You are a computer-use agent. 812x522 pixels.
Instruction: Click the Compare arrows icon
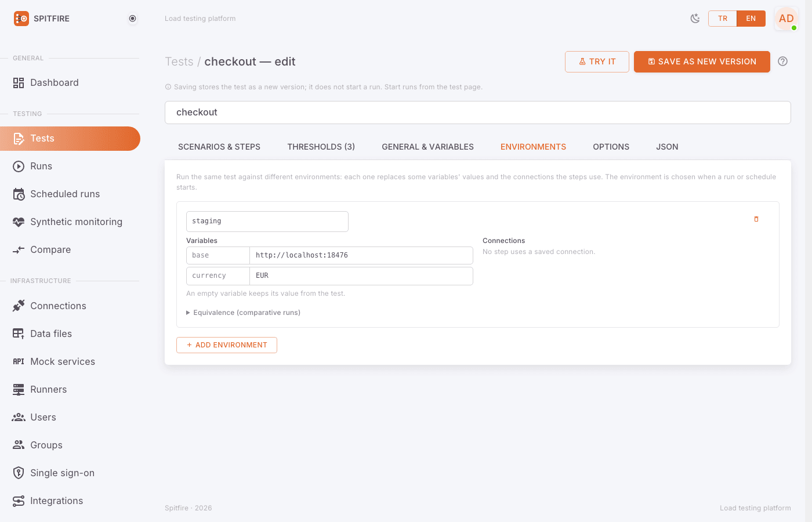point(19,250)
